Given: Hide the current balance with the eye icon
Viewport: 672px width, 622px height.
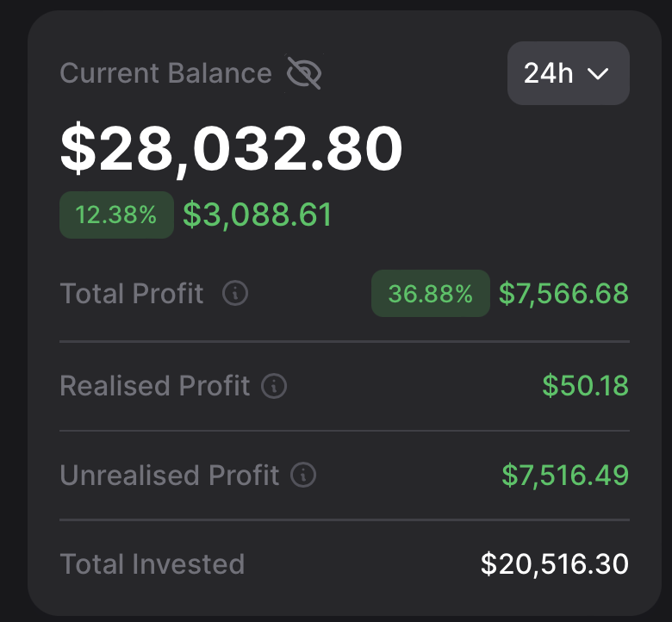Looking at the screenshot, I should 304,73.
